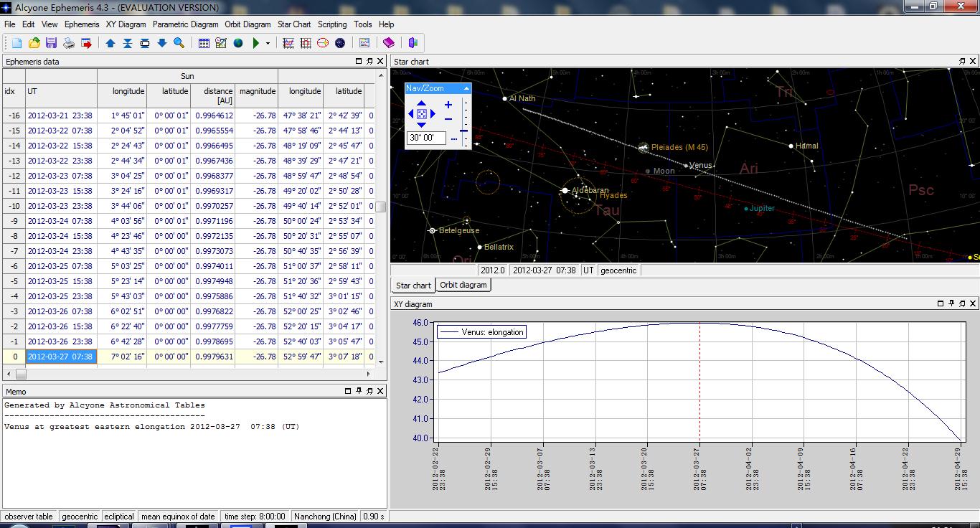Viewport: 980px width, 528px height.
Task: Collapse the Nav/Zoom panel header arrow
Action: click(x=466, y=88)
